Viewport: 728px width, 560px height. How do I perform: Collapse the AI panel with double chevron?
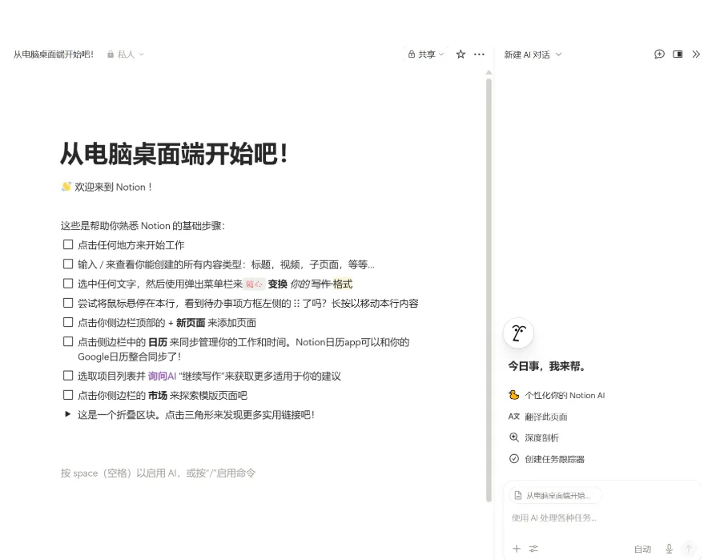click(696, 54)
